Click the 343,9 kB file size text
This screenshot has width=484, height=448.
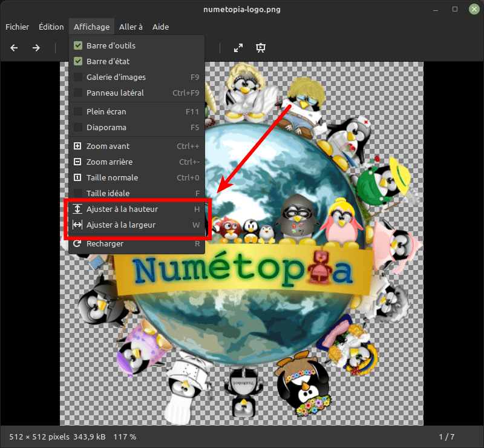pos(90,437)
